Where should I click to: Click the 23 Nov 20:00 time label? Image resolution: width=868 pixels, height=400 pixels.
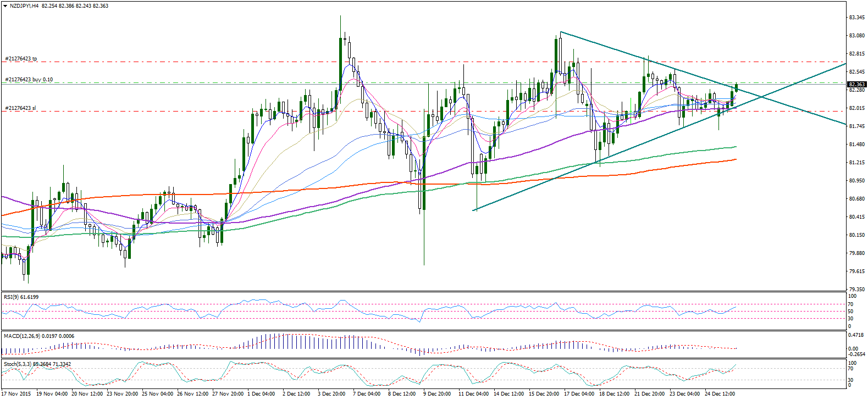123,394
